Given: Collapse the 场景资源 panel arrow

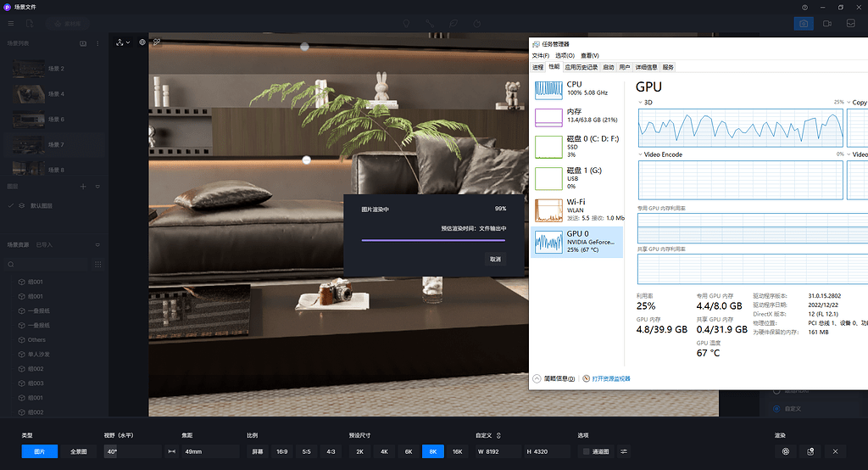Looking at the screenshot, I should point(97,245).
